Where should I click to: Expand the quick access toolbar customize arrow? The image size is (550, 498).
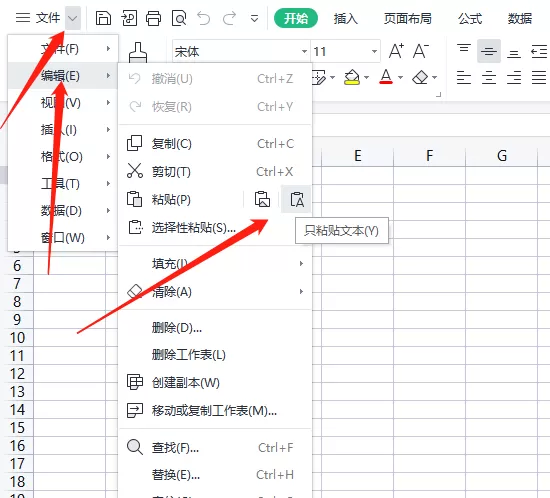pos(255,18)
